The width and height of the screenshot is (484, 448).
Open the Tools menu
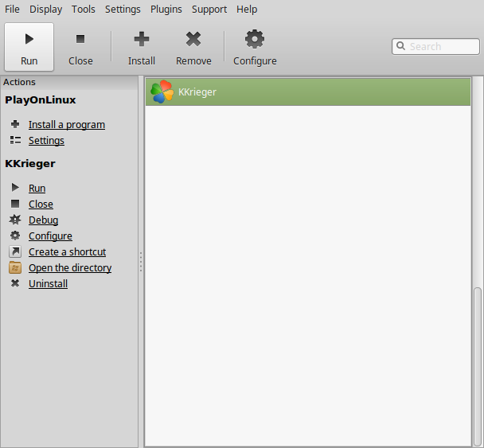(84, 10)
